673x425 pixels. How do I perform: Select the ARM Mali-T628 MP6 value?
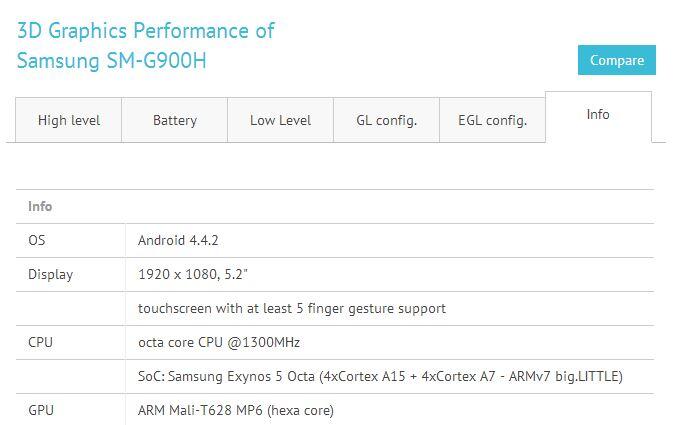click(x=236, y=411)
